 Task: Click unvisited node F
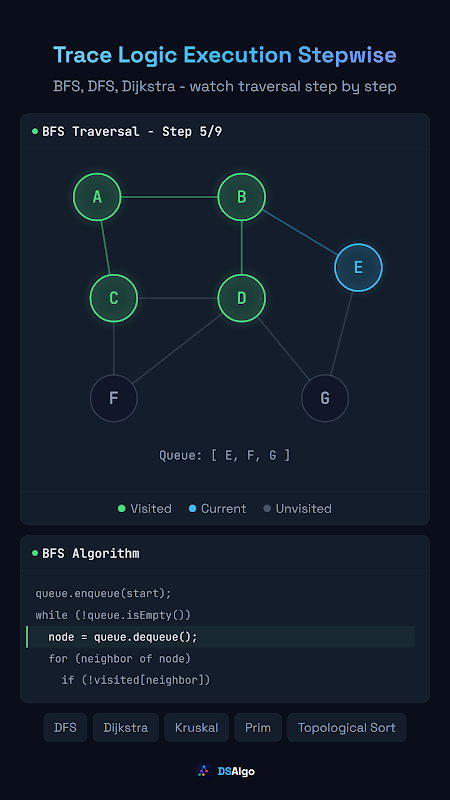pos(114,398)
